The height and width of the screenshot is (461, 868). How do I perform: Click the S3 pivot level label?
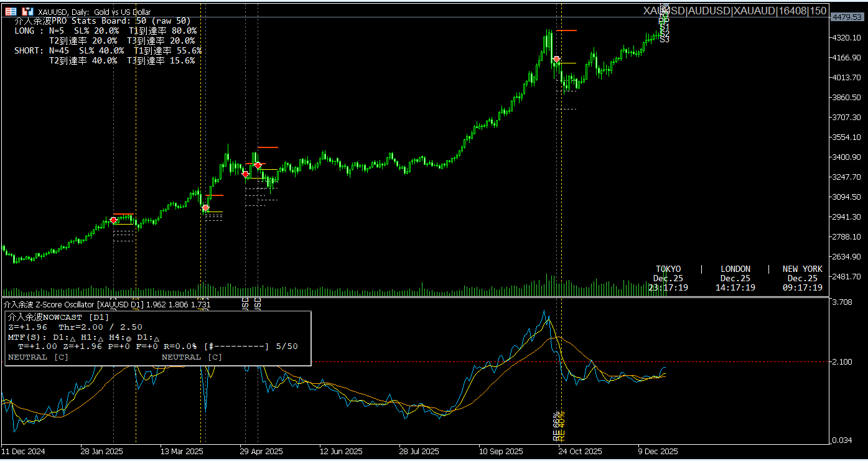click(665, 39)
